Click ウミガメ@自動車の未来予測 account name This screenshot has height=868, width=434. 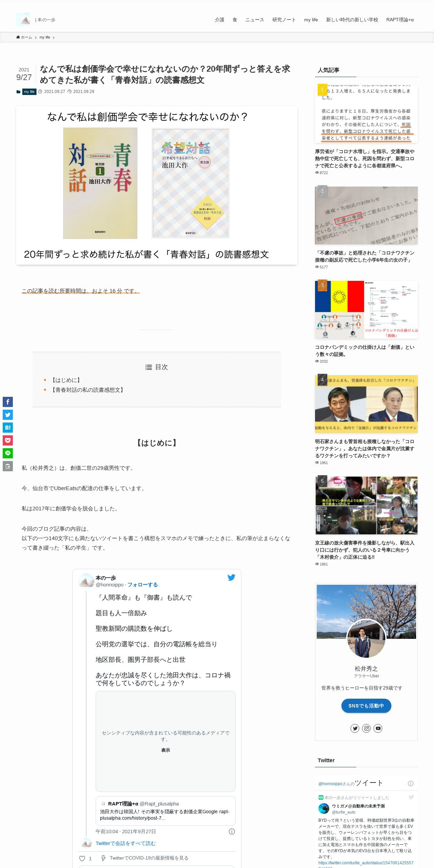coord(358,806)
